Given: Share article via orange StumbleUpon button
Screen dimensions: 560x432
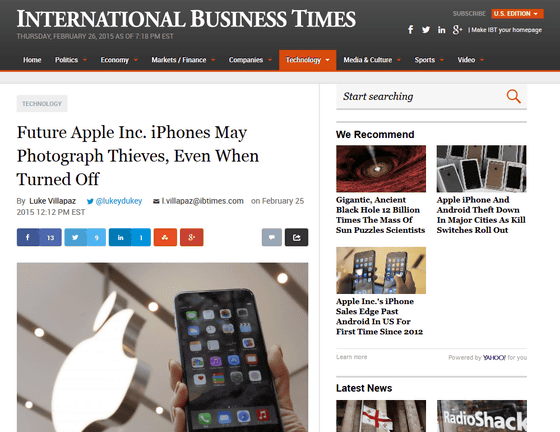Looking at the screenshot, I should (165, 237).
